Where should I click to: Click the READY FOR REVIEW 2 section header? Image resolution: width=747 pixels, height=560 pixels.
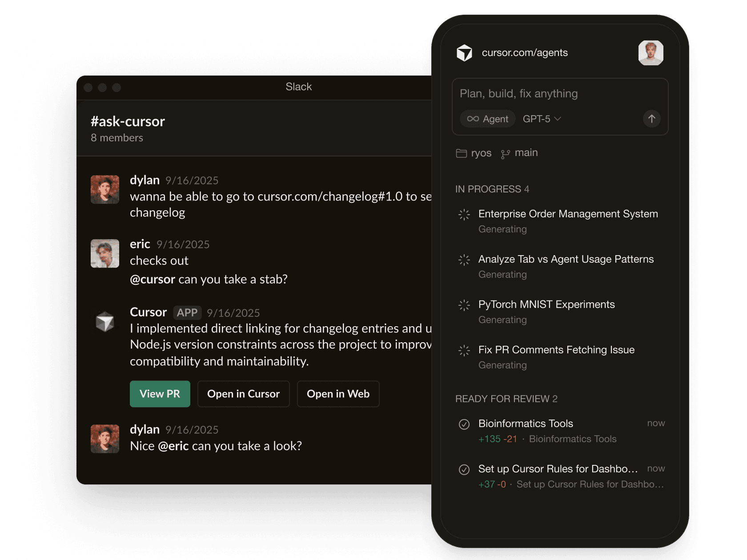[506, 399]
